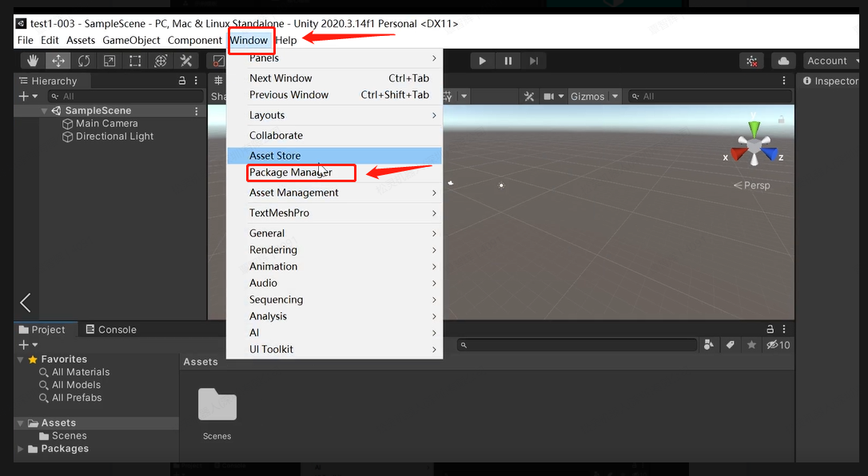Image resolution: width=868 pixels, height=476 pixels.
Task: Choose Next Window menu entry
Action: (x=334, y=78)
